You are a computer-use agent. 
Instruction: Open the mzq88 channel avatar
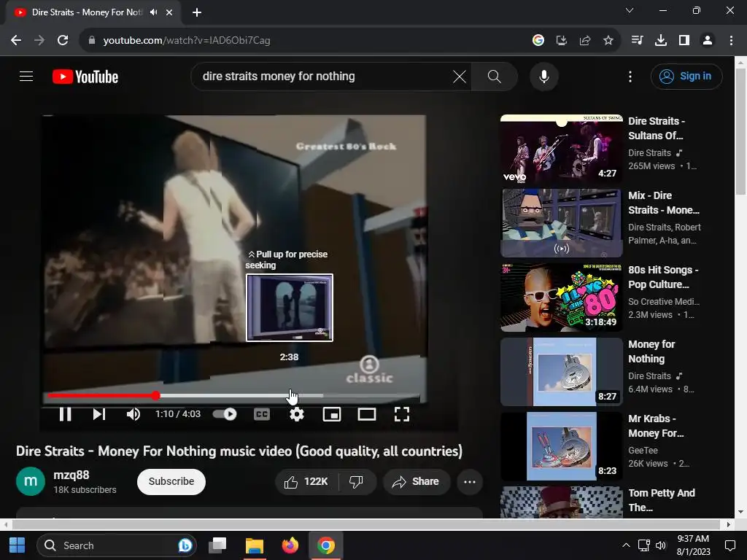pyautogui.click(x=31, y=481)
